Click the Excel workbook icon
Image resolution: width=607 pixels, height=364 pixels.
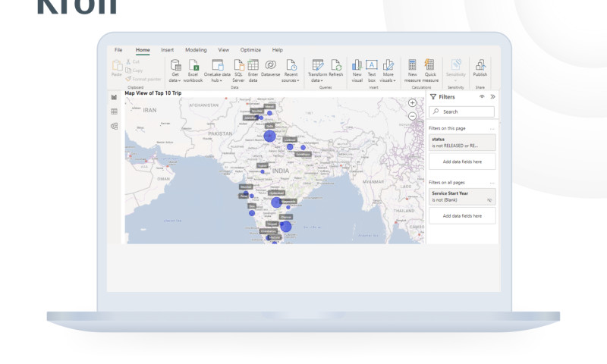point(193,66)
